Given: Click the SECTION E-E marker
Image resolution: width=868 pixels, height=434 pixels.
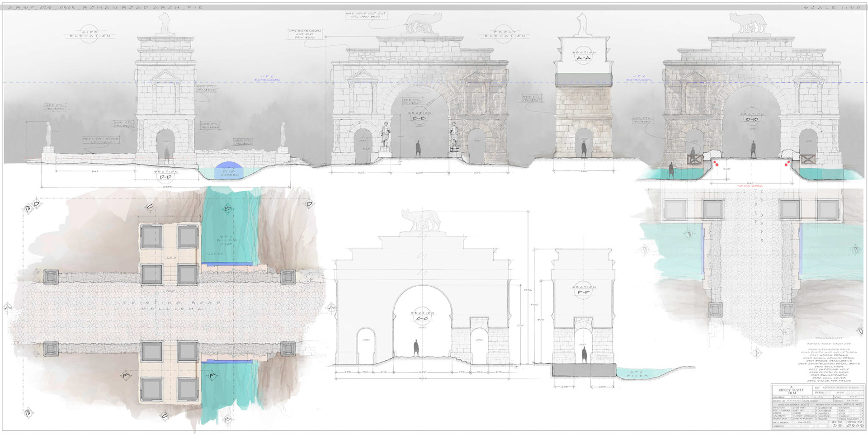Looking at the screenshot, I should pyautogui.click(x=420, y=116).
